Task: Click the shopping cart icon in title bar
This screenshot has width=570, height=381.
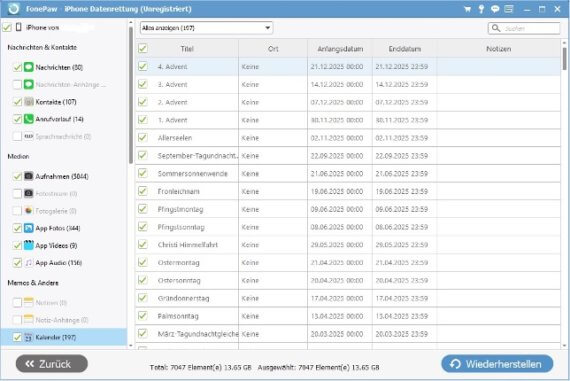Action: coord(467,9)
